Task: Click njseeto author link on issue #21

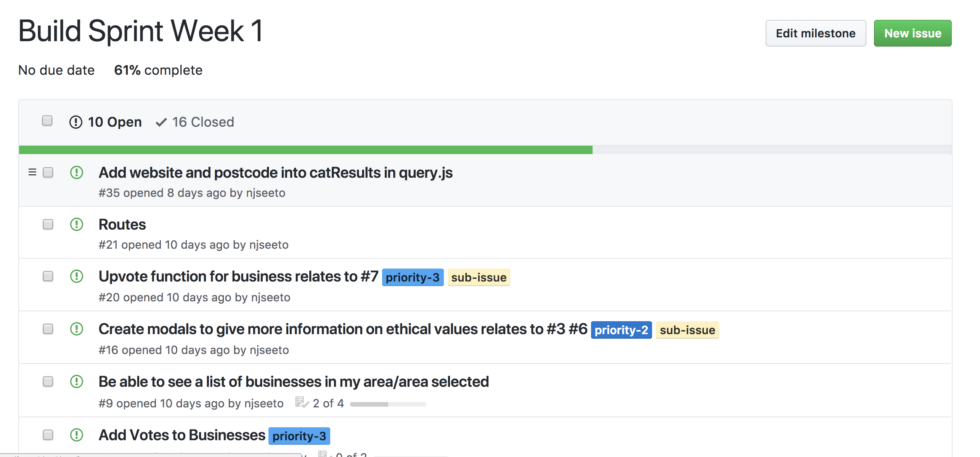Action: (x=269, y=245)
